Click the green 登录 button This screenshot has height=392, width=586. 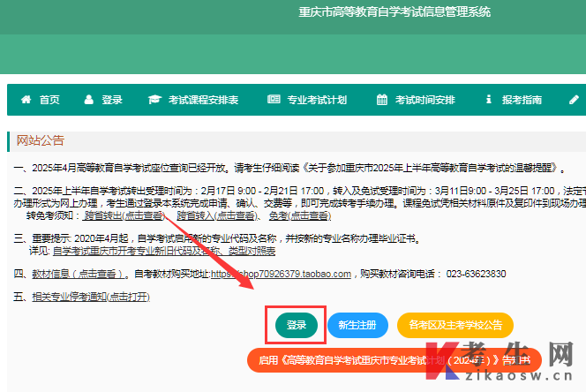tap(297, 325)
